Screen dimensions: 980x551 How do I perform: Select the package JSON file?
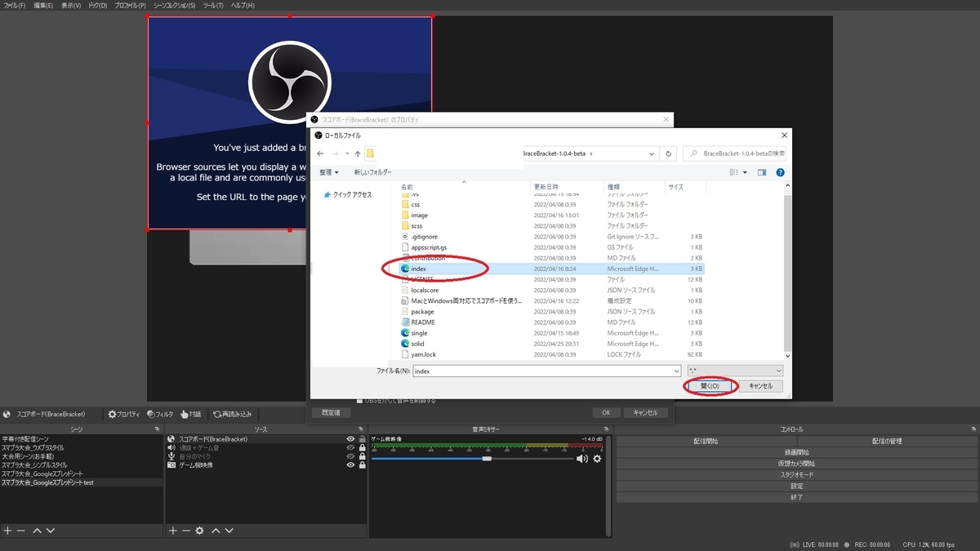551,312
